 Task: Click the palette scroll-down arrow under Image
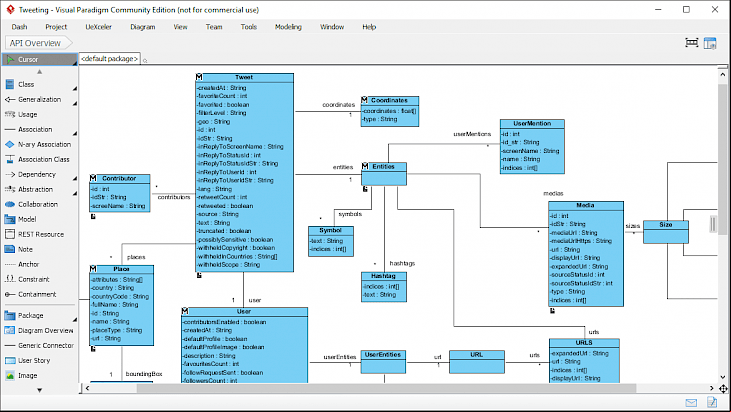40,390
